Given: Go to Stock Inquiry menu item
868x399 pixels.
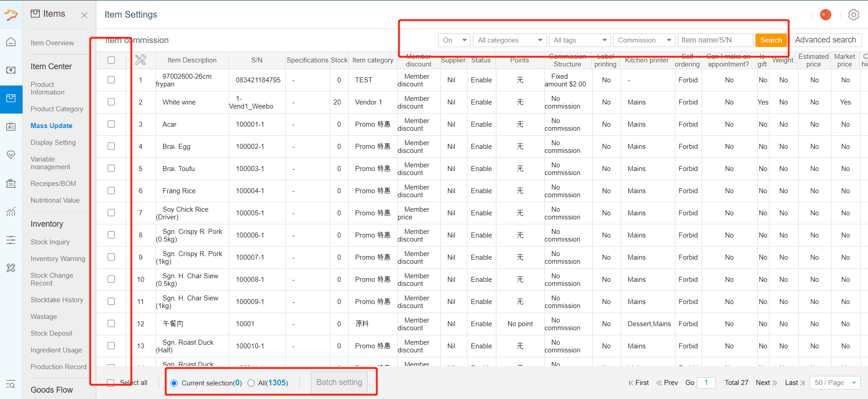Looking at the screenshot, I should pyautogui.click(x=50, y=242).
